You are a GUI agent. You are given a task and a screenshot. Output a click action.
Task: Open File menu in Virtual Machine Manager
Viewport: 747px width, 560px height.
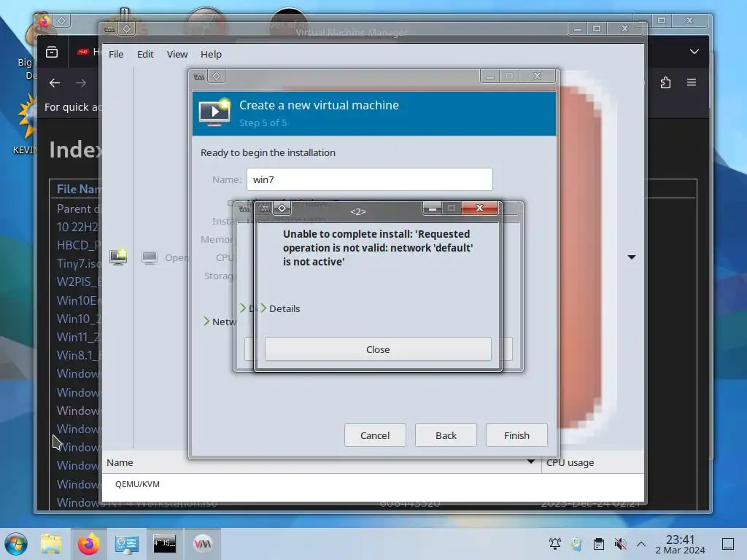[x=116, y=54]
